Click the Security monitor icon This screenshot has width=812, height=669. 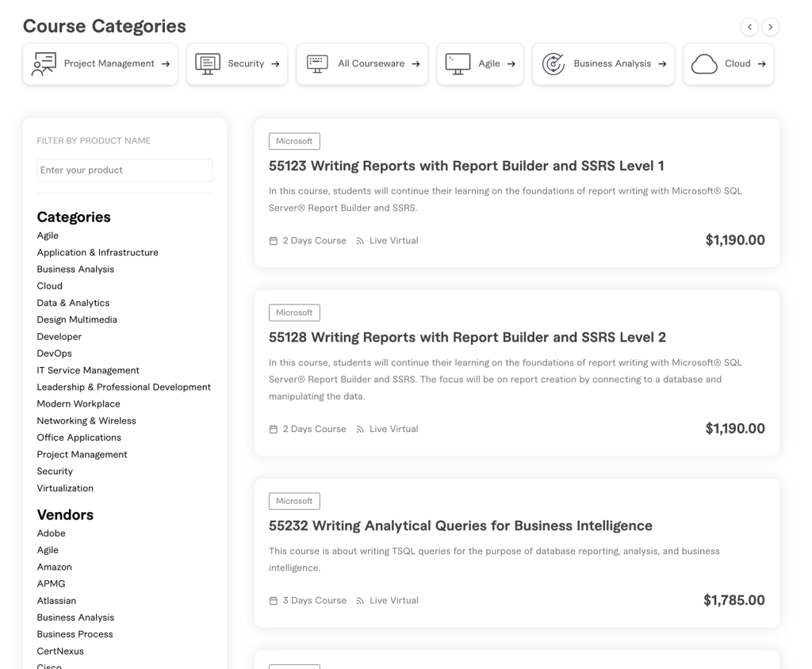click(x=208, y=63)
